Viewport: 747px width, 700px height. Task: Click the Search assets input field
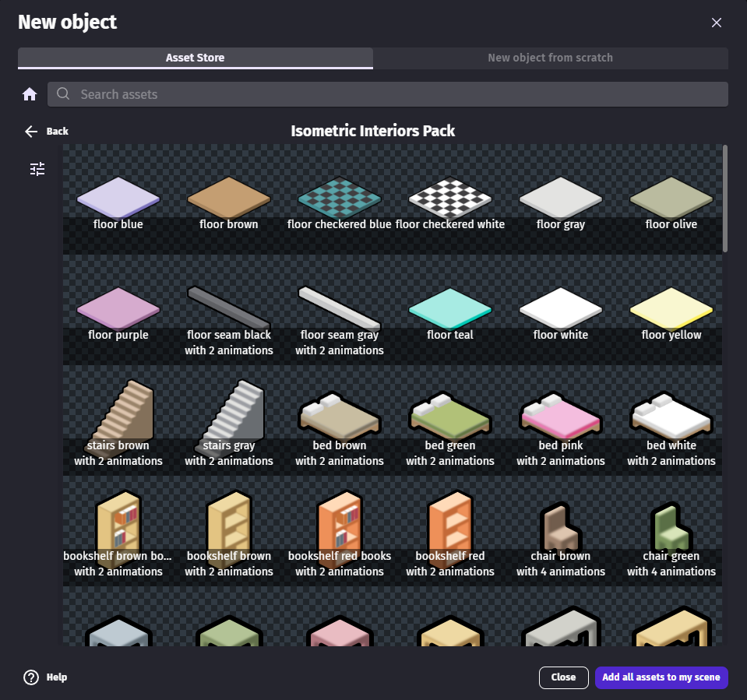(x=389, y=93)
